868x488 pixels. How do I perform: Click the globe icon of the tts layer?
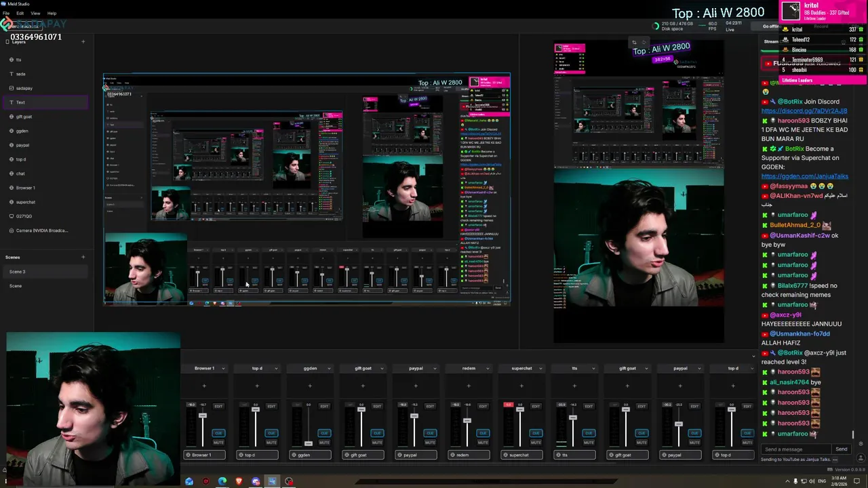tap(11, 60)
